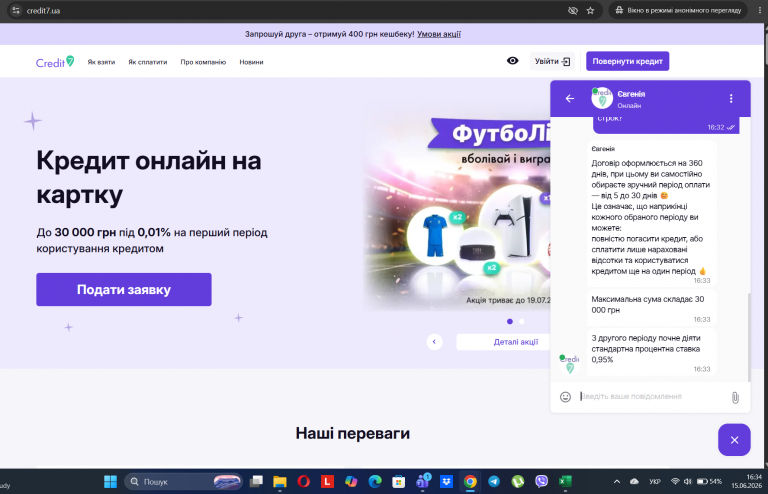Go to previous promo slide arrow
The width and height of the screenshot is (768, 494).
point(434,342)
